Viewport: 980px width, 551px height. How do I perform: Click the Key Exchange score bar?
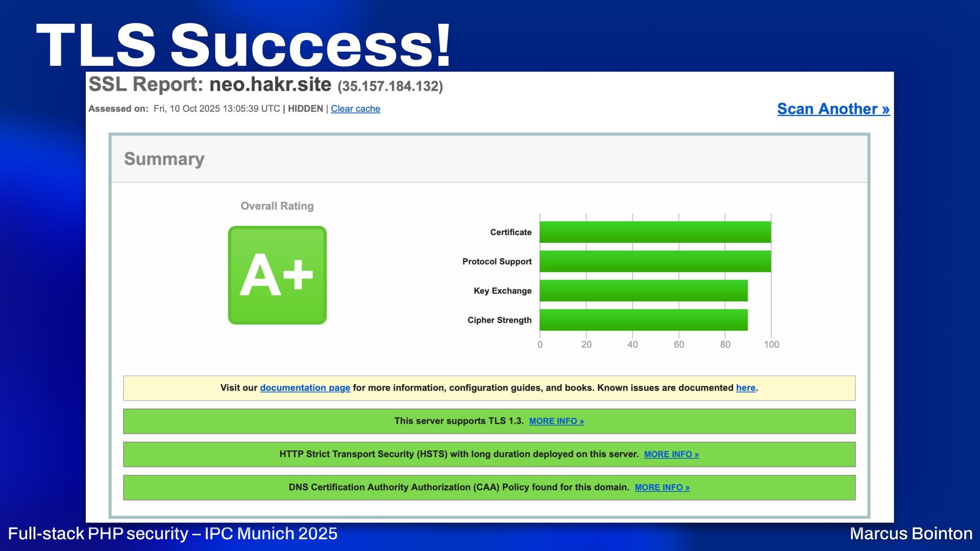pyautogui.click(x=643, y=291)
